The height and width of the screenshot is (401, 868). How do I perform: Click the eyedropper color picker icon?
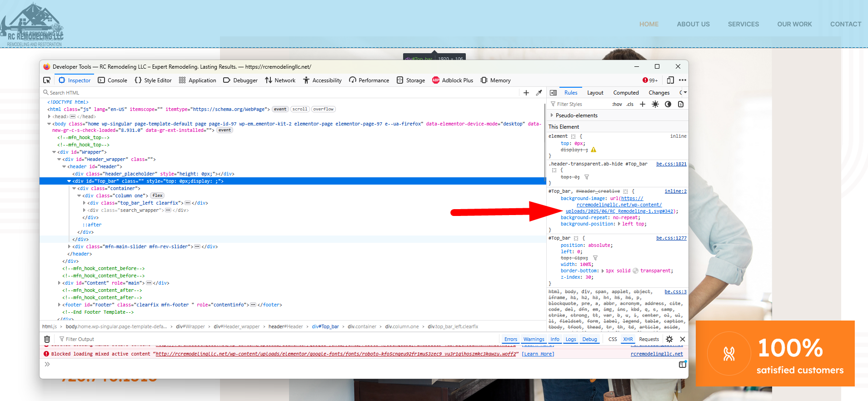click(539, 93)
